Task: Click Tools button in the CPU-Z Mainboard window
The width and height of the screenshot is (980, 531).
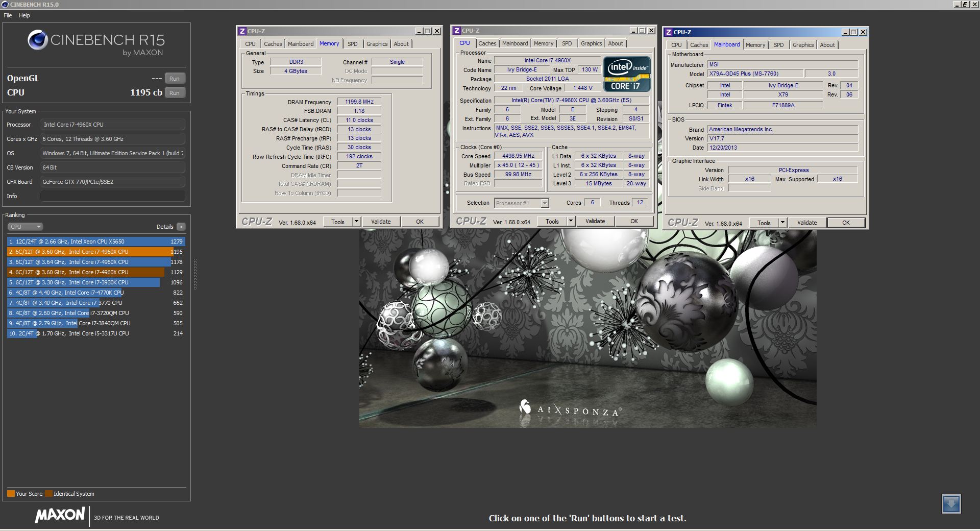Action: pyautogui.click(x=764, y=223)
